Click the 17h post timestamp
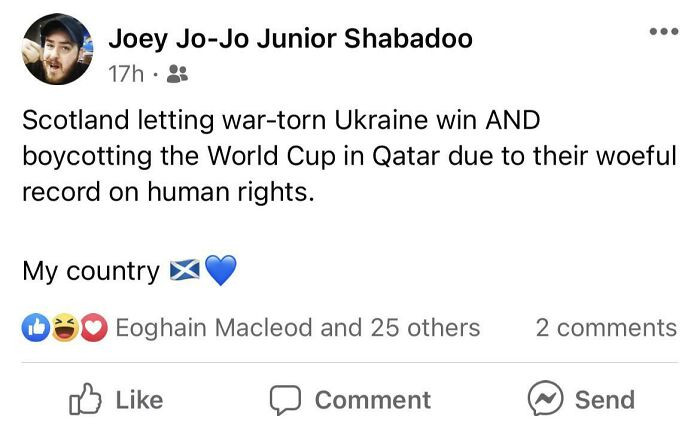The image size is (700, 428). (124, 73)
